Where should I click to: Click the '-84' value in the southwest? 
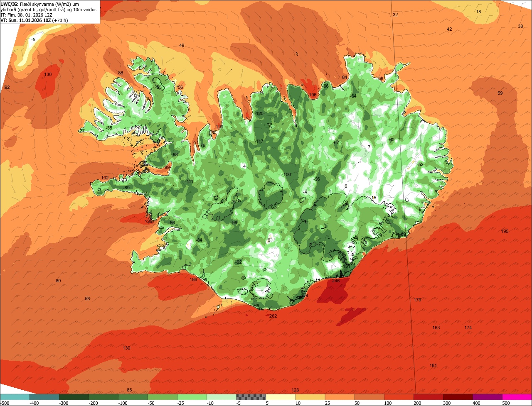pos(199,240)
